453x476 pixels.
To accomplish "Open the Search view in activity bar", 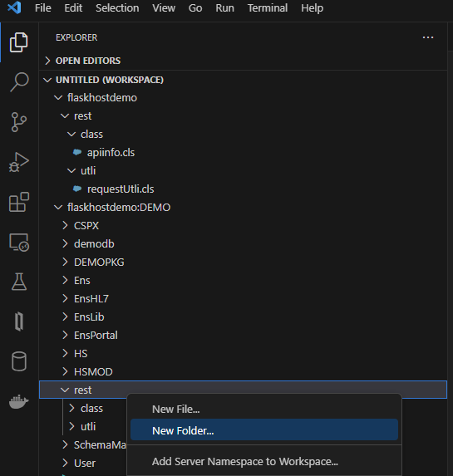I will 19,81.
